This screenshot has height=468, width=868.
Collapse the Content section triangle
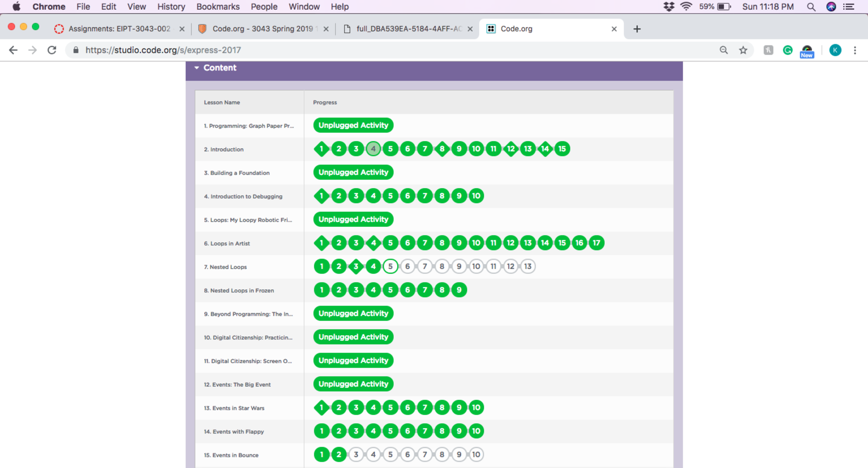197,68
